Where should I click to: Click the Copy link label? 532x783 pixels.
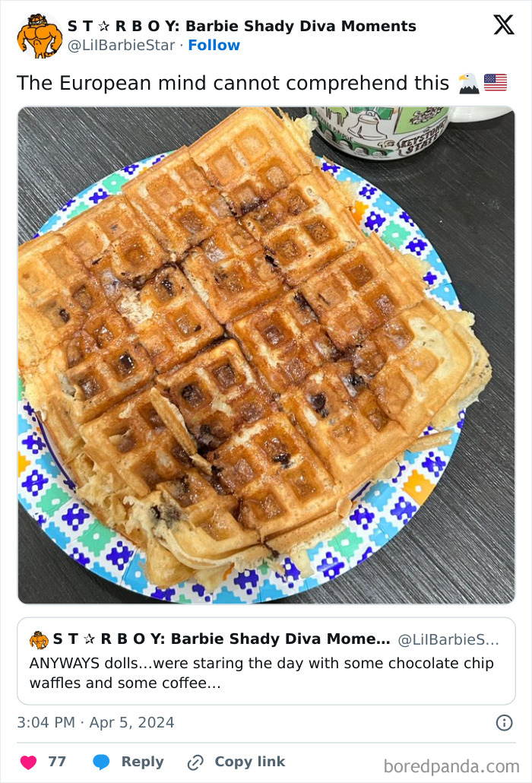pos(250,762)
